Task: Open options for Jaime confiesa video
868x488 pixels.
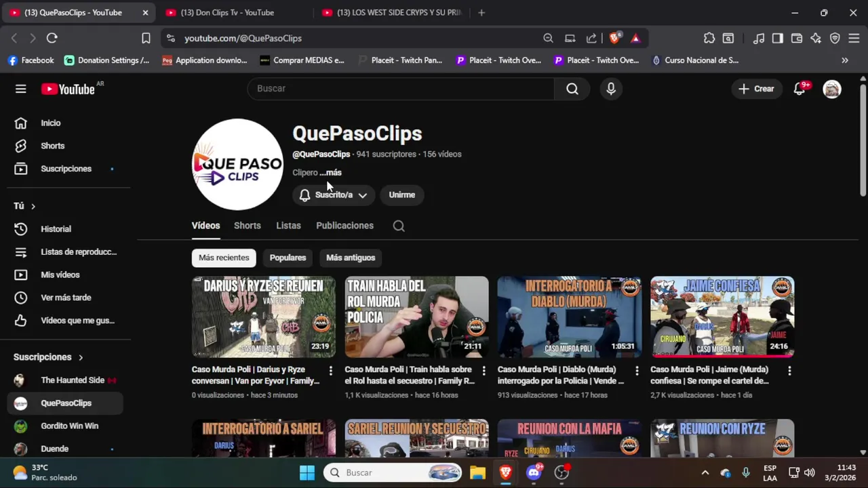Action: click(789, 371)
